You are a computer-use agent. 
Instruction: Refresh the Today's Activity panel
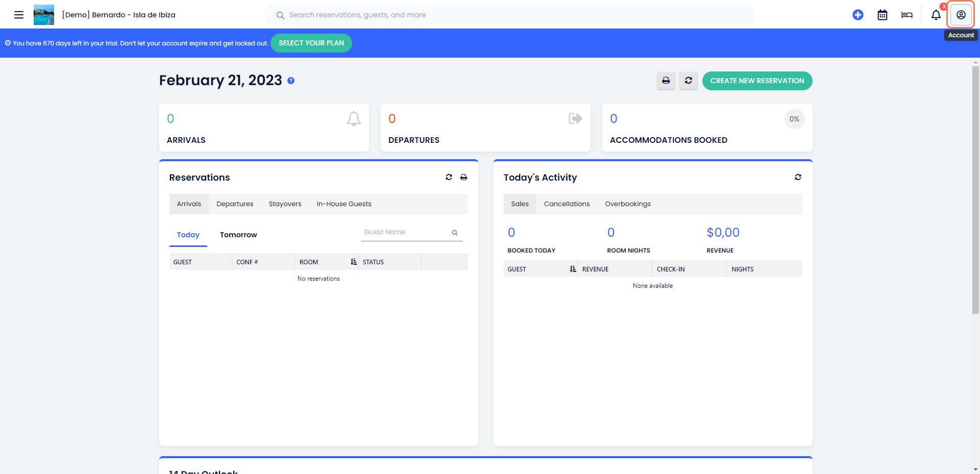coord(798,177)
